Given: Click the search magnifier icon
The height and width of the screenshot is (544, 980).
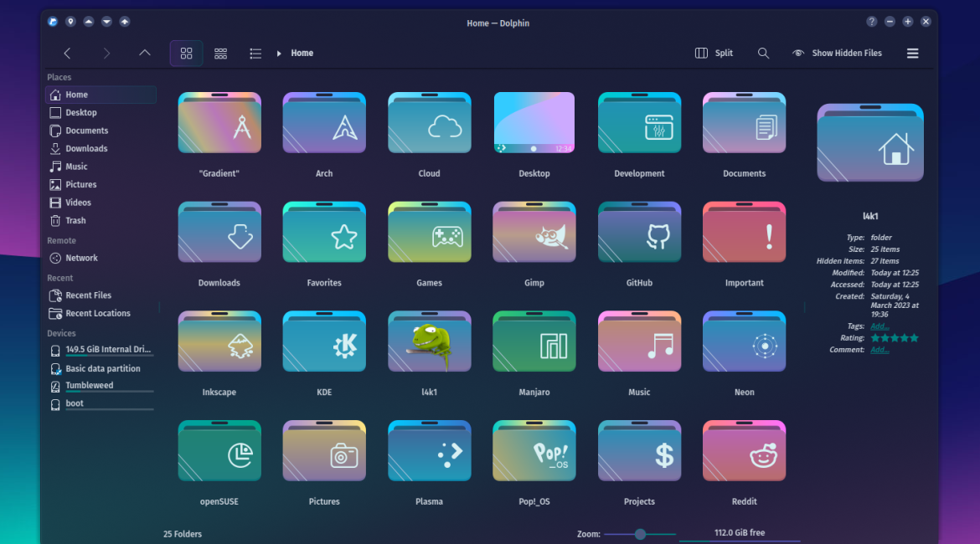Looking at the screenshot, I should coord(763,54).
